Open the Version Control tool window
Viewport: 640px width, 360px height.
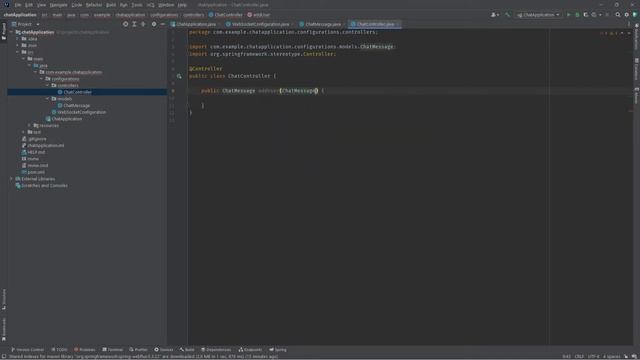click(x=27, y=350)
